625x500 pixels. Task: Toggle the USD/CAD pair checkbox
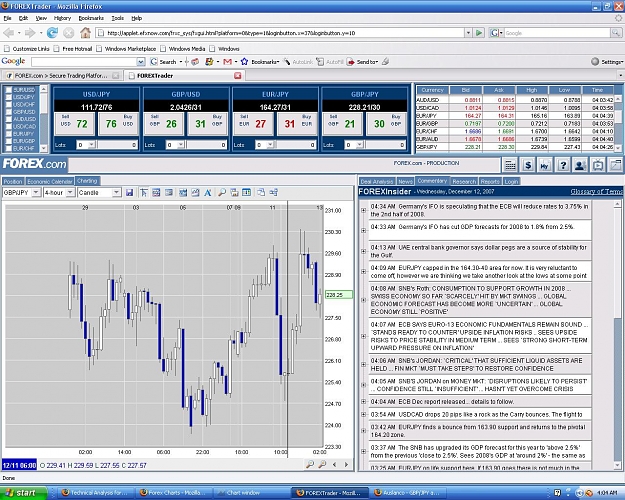coord(9,126)
